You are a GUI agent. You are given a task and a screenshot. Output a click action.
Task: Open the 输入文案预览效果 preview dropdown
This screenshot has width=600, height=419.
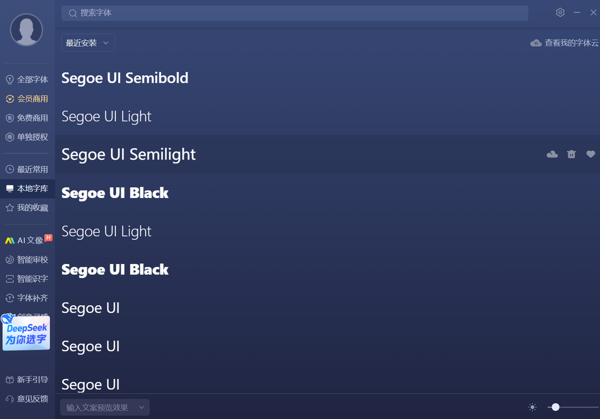tap(105, 407)
